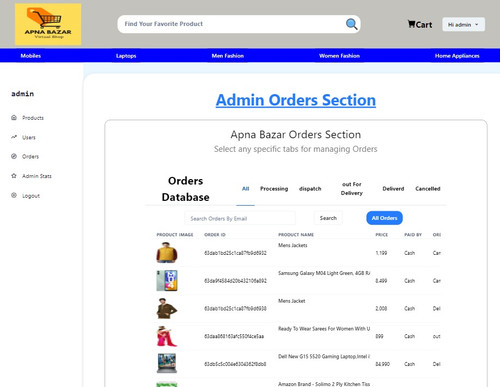The image size is (500, 387).
Task: Click the Products sidebar icon
Action: point(14,117)
